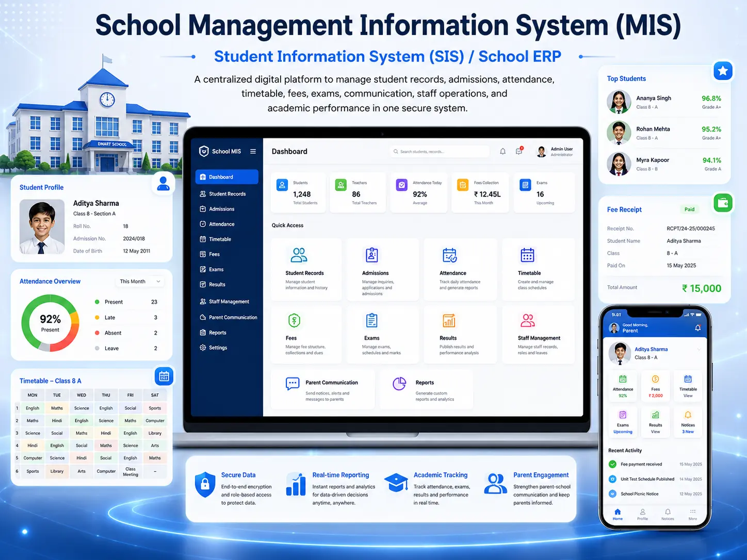This screenshot has width=747, height=560.
Task: Click the green wallet icon on Fee Receipt
Action: [x=723, y=203]
